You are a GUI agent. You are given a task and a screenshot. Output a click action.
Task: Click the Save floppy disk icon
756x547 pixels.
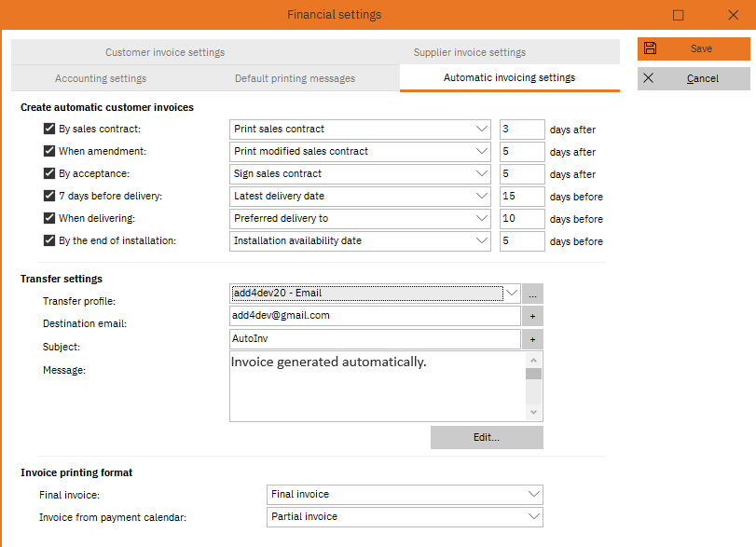tap(650, 48)
